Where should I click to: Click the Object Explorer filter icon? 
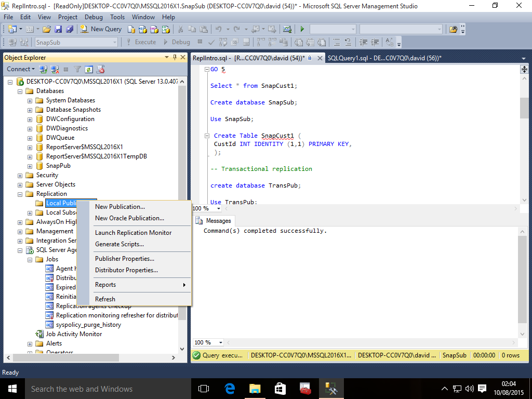77,69
